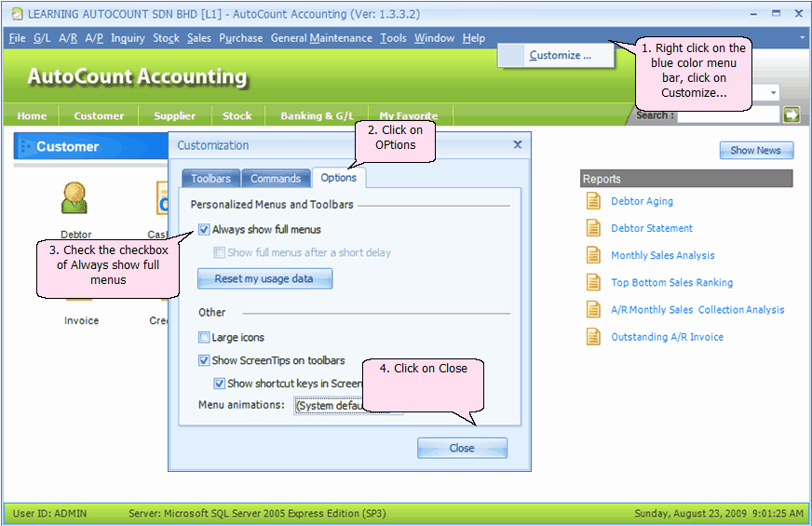Click the date and time in status bar
The width and height of the screenshot is (812, 526).
click(719, 514)
